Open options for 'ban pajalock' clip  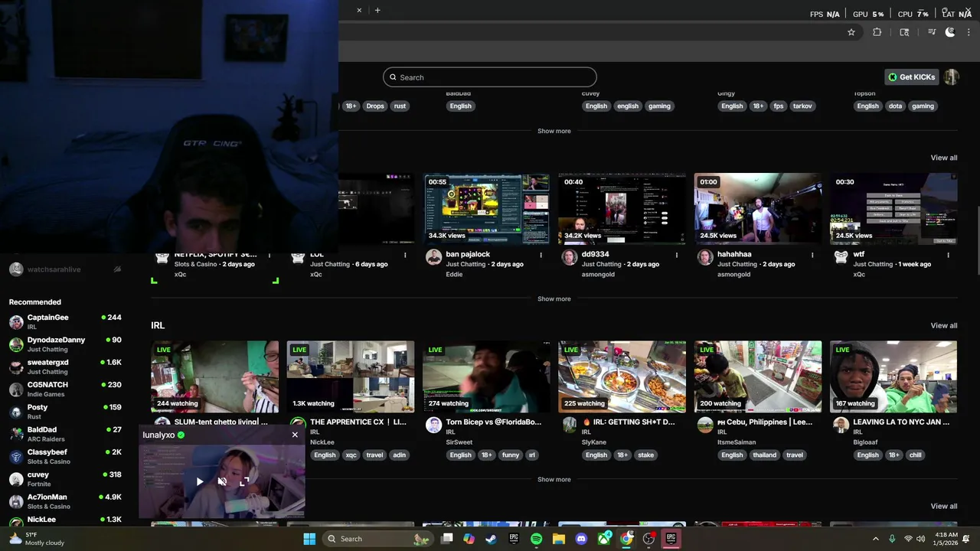(x=541, y=255)
